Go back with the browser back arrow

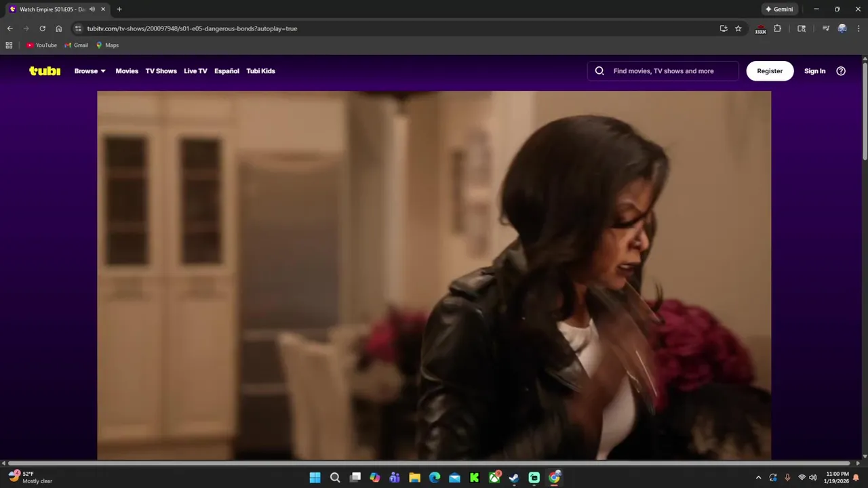(x=9, y=28)
